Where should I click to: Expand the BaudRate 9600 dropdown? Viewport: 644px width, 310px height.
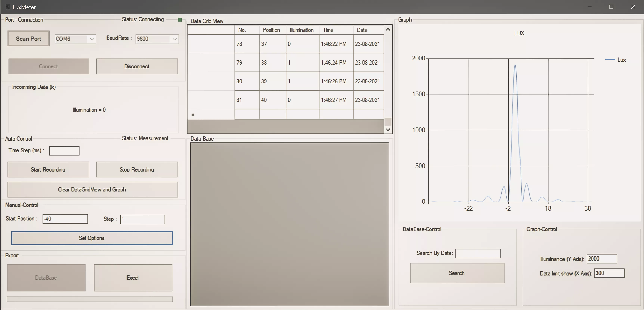(174, 39)
